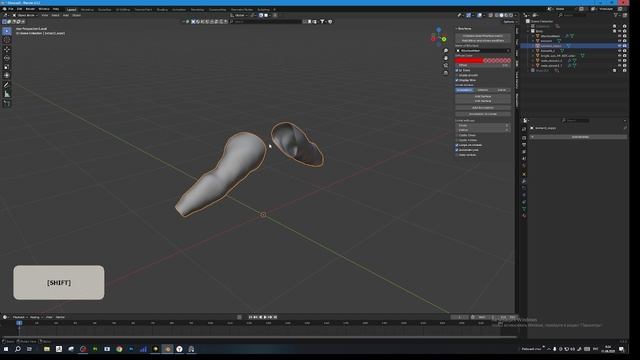Toggle eye icon of last Body child object

coord(619,65)
